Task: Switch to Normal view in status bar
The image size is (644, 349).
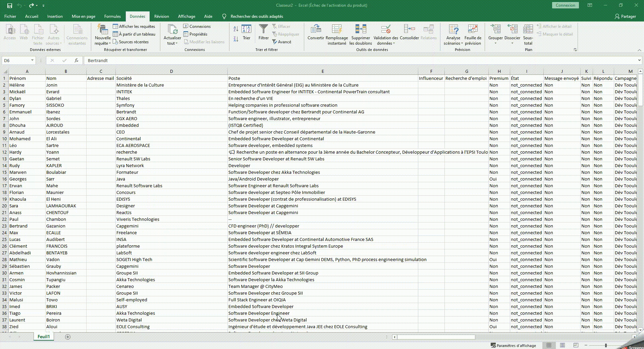Action: pyautogui.click(x=549, y=345)
